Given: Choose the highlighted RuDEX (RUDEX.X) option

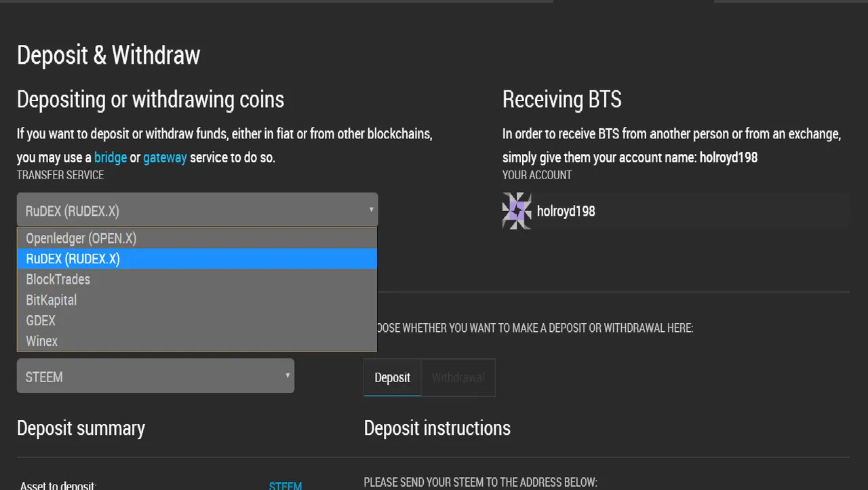Looking at the screenshot, I should point(197,259).
